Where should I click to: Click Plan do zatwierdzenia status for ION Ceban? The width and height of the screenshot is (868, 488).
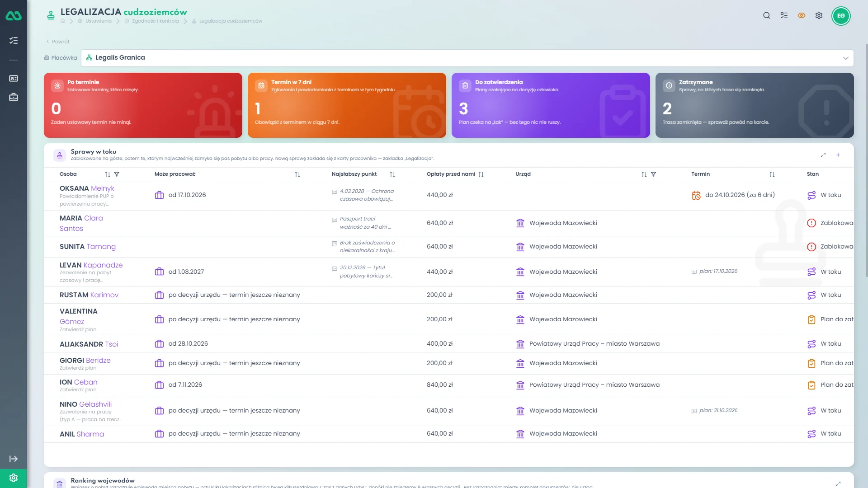(x=831, y=385)
